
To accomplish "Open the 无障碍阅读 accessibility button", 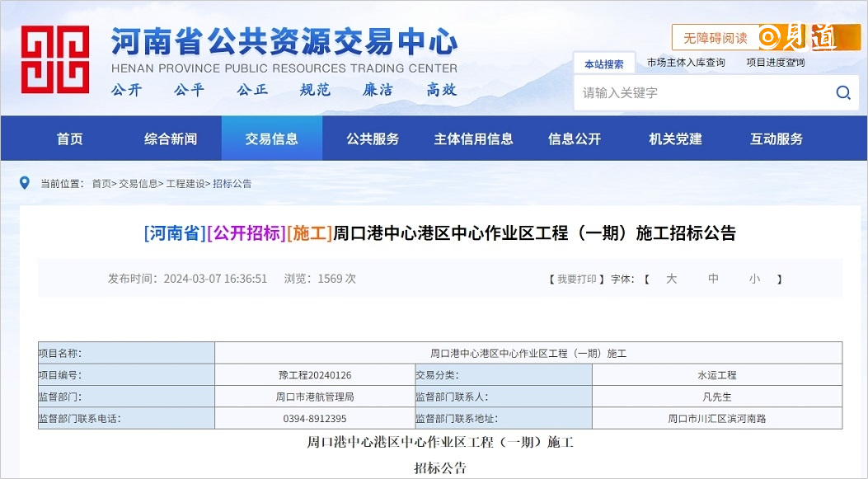I will 714,38.
